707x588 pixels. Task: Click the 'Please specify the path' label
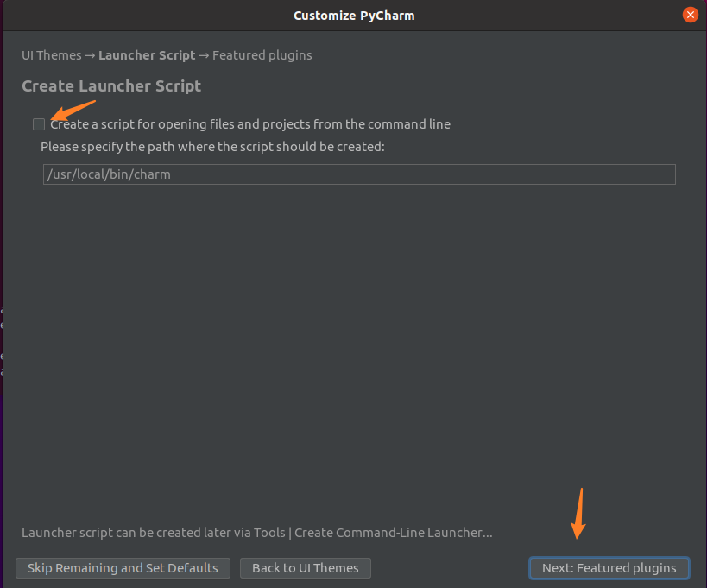[212, 147]
